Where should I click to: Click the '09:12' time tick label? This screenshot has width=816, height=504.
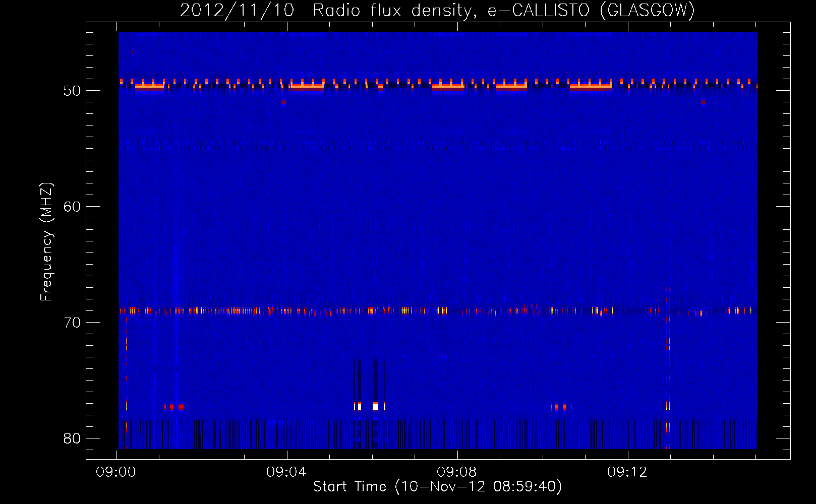tap(627, 472)
